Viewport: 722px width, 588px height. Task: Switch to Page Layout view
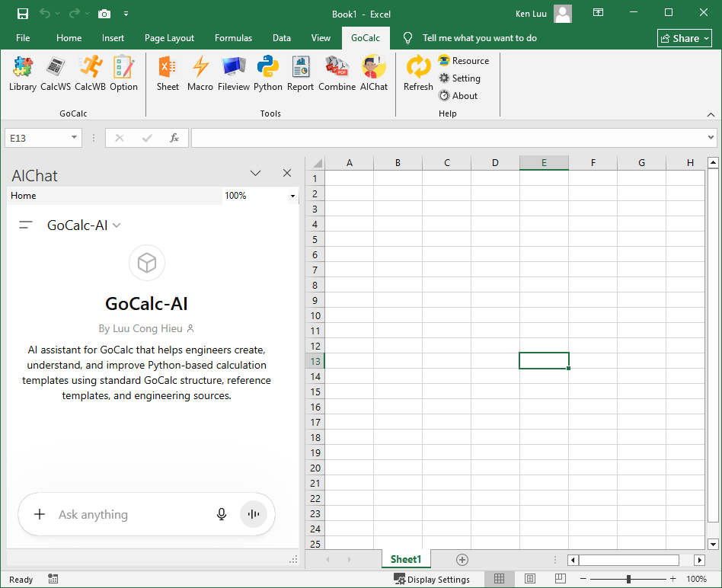[529, 578]
